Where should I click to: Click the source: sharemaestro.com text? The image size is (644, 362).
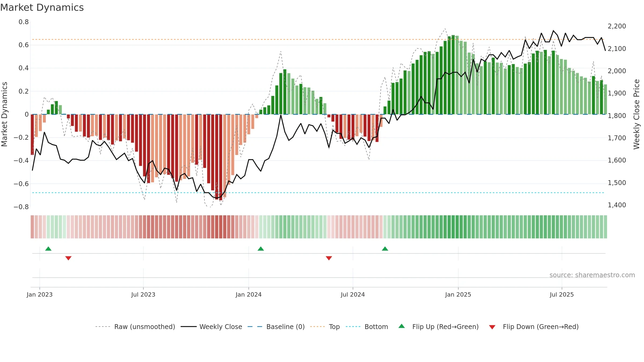coord(592,275)
